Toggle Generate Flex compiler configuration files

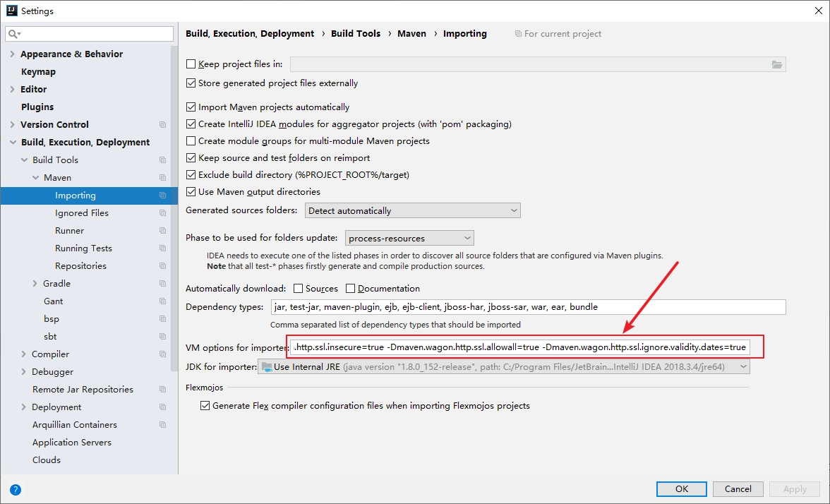tap(205, 406)
